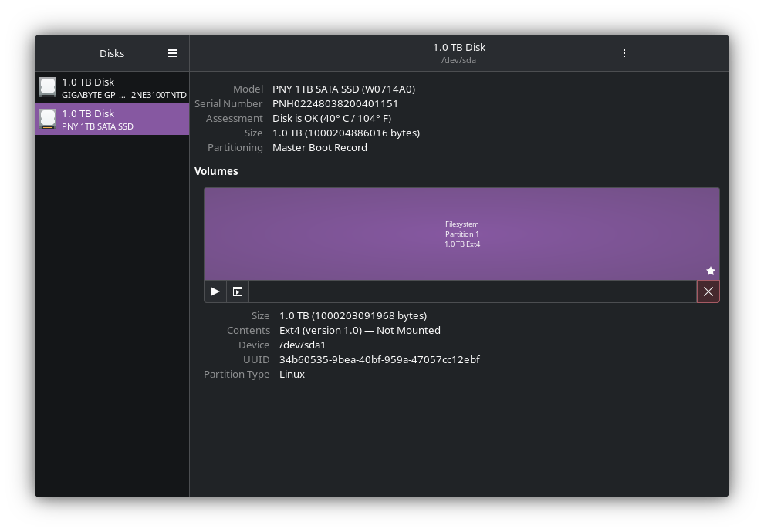Select the PNY 1TB SATA SSD disk

click(112, 119)
